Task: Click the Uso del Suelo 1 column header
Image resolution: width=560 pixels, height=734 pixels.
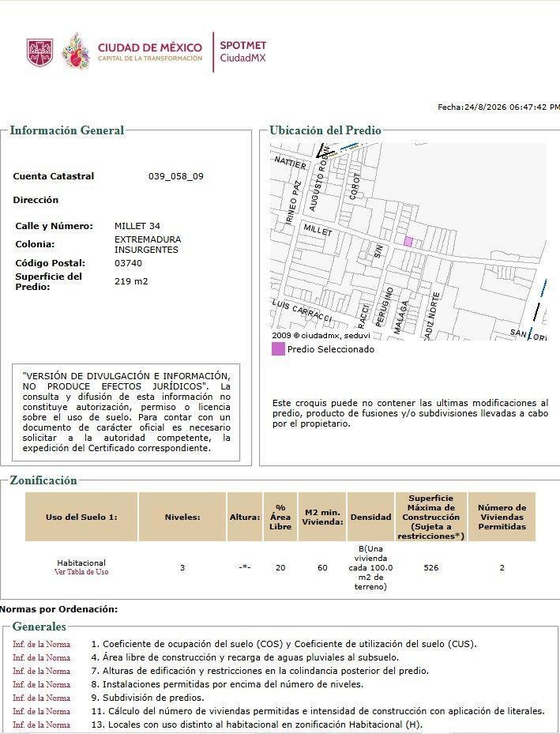Action: click(x=81, y=517)
